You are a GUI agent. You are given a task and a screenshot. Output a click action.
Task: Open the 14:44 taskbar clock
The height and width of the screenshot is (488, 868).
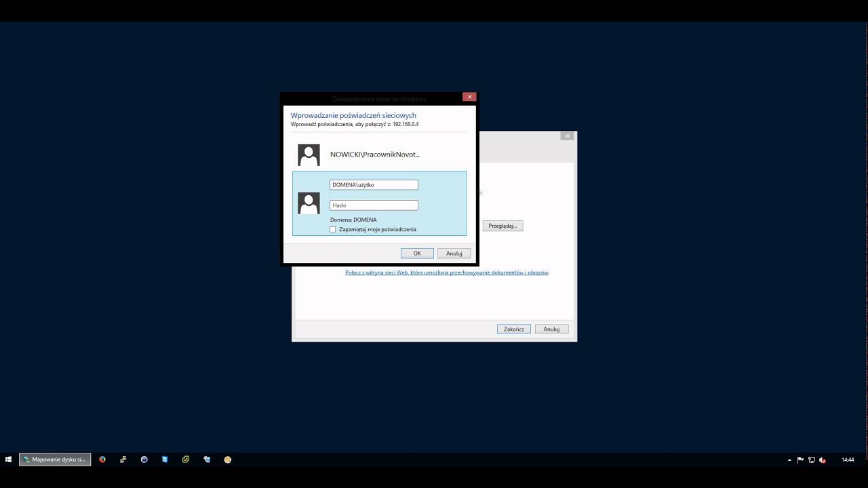click(848, 460)
